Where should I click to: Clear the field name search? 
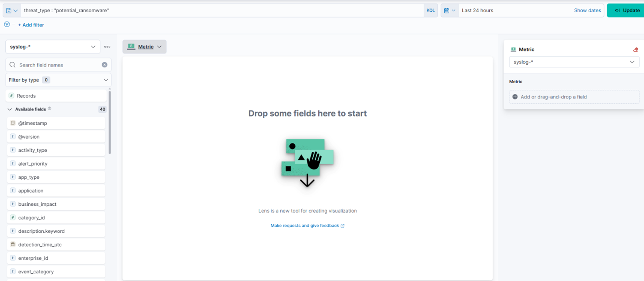coord(105,65)
